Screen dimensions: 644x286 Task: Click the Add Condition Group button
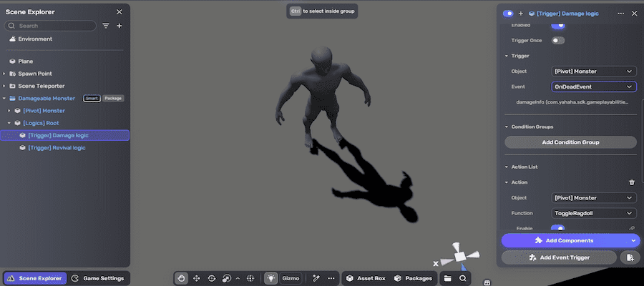(570, 142)
